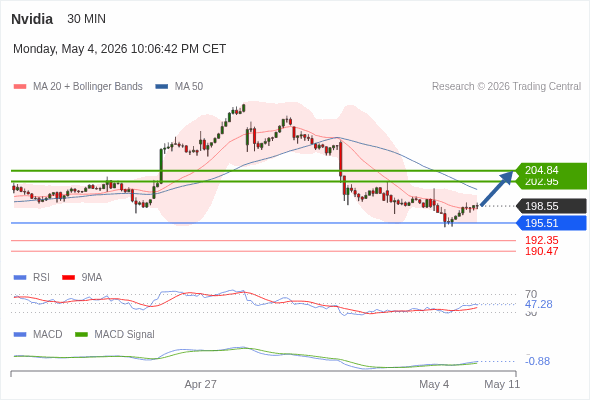
Task: Click the MA 20 Bollinger Bands red swatch
Action: (20, 87)
